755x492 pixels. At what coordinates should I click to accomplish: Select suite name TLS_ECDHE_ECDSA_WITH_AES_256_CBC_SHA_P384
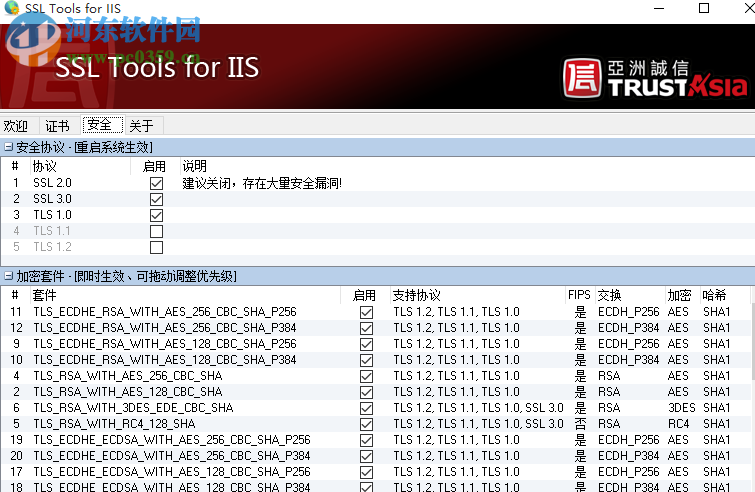point(171,455)
